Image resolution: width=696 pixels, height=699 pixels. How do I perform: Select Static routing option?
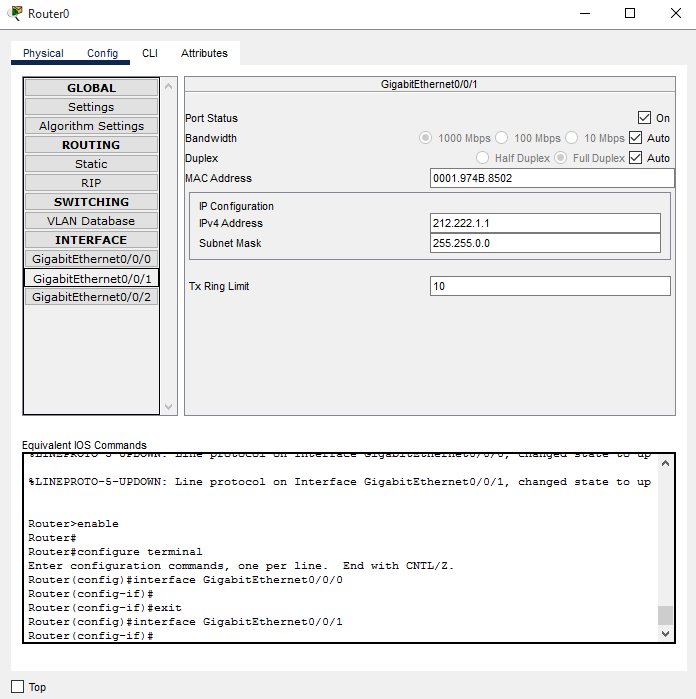tap(91, 164)
